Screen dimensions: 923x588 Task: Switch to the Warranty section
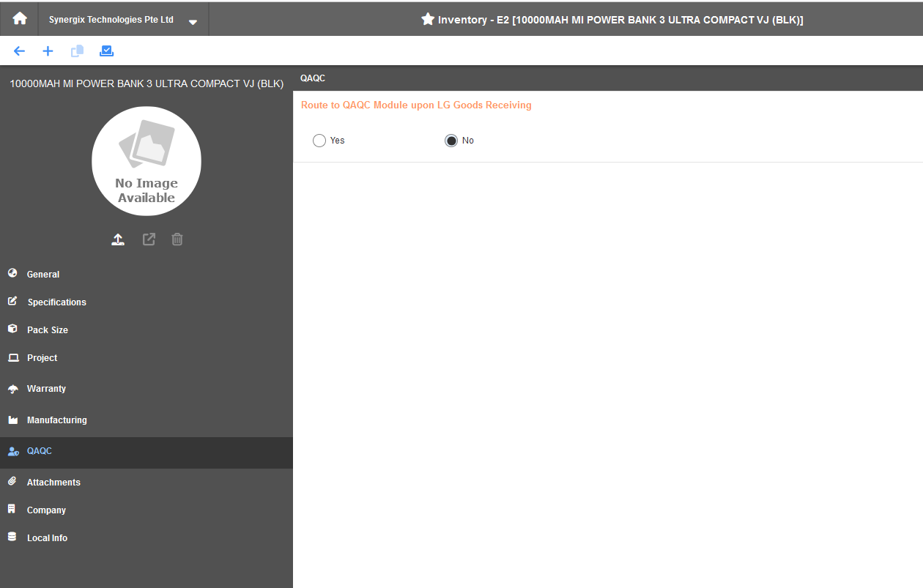[46, 389]
